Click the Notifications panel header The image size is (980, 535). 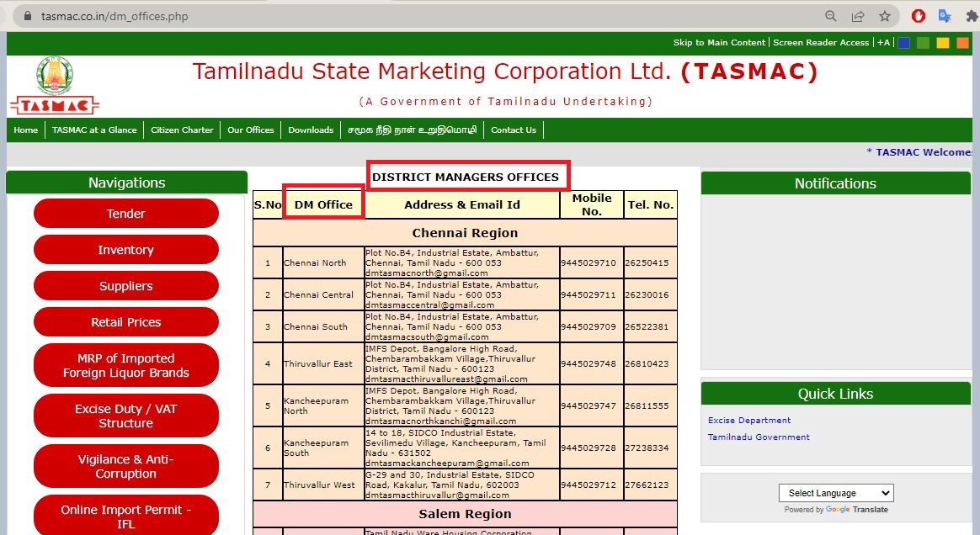click(836, 183)
